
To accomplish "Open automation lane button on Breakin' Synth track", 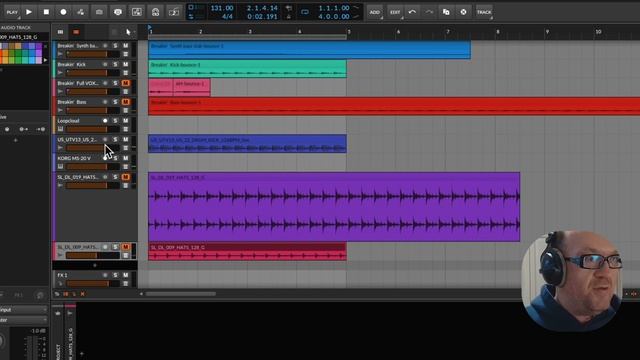I will 126,54.
